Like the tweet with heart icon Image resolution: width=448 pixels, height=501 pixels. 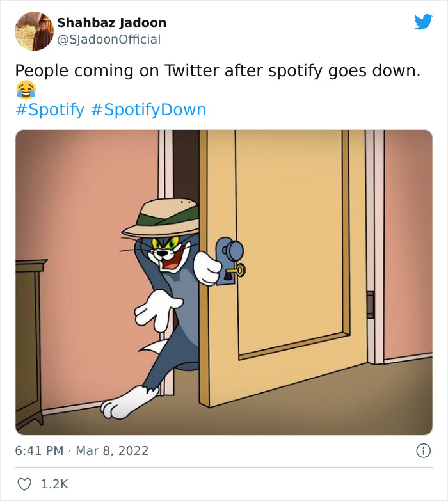[24, 484]
